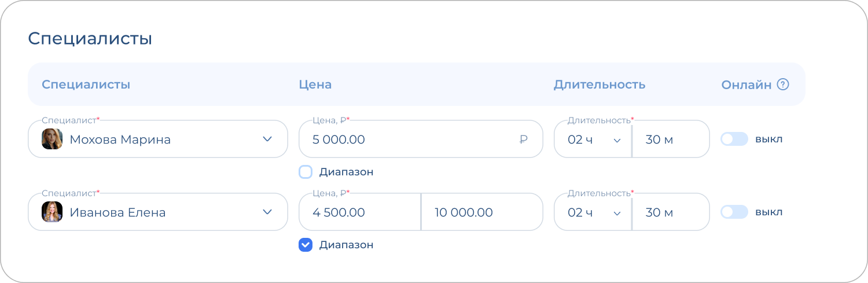Click the Онлайн help question mark icon

point(783,84)
